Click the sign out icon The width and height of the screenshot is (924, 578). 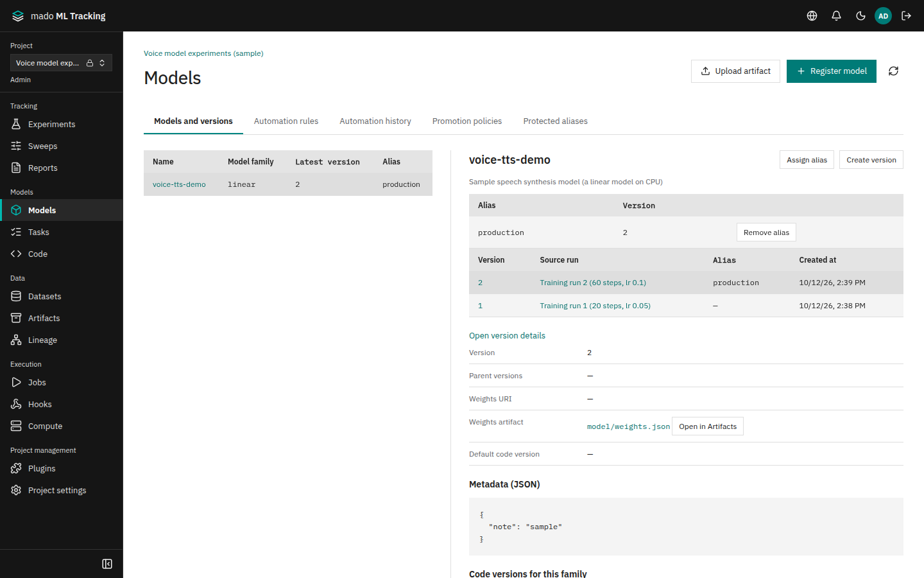906,16
